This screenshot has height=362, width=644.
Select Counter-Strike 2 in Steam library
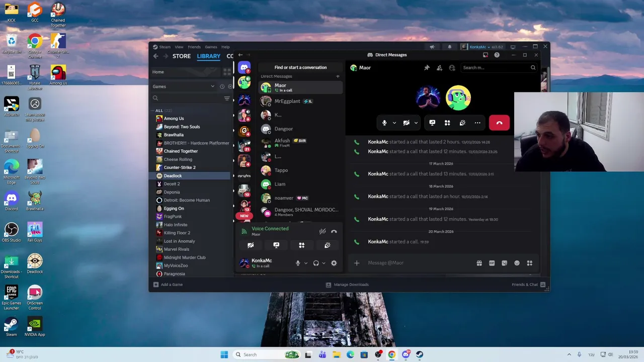pyautogui.click(x=180, y=167)
